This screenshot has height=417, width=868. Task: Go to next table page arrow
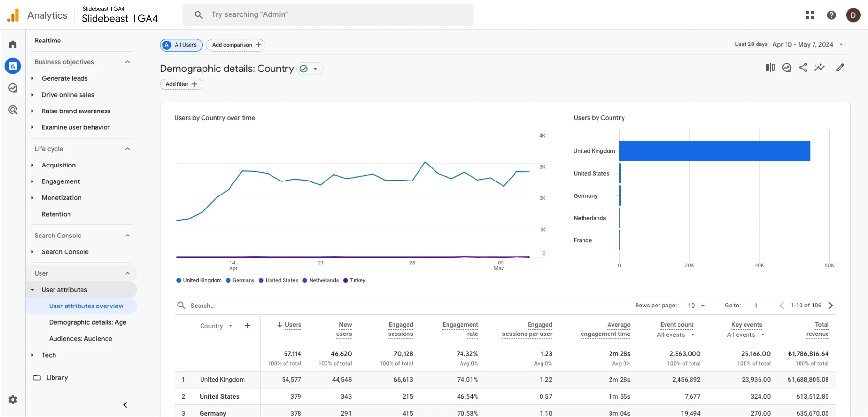(831, 306)
